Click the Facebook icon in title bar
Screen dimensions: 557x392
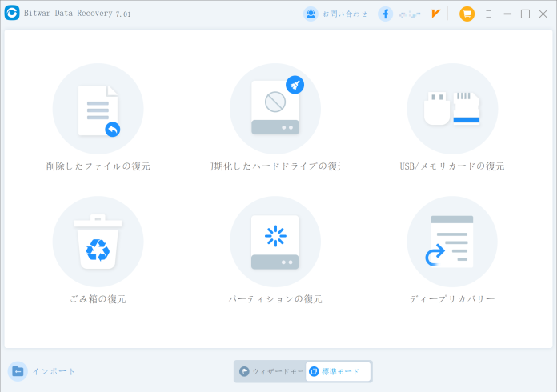[386, 14]
